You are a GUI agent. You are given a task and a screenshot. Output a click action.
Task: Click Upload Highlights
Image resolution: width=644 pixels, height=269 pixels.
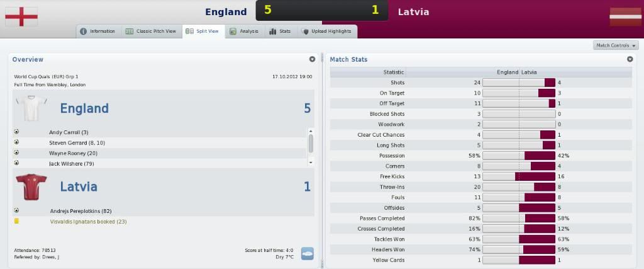(326, 31)
